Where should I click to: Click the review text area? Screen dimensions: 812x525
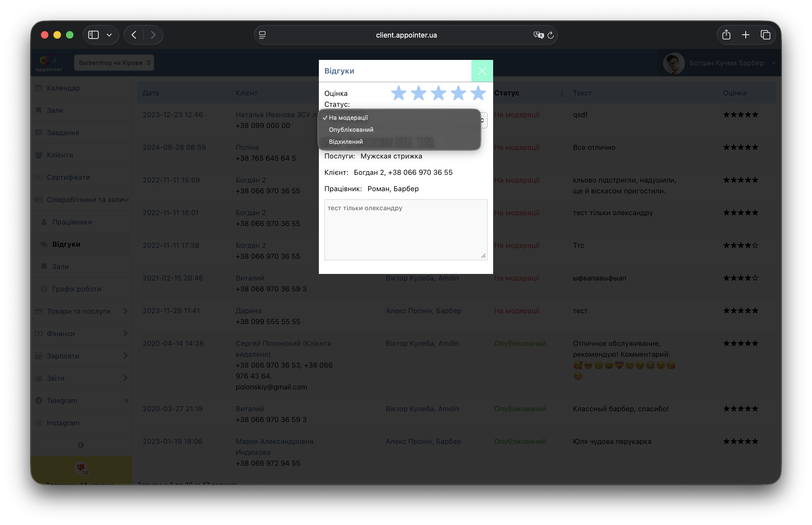[x=405, y=230]
